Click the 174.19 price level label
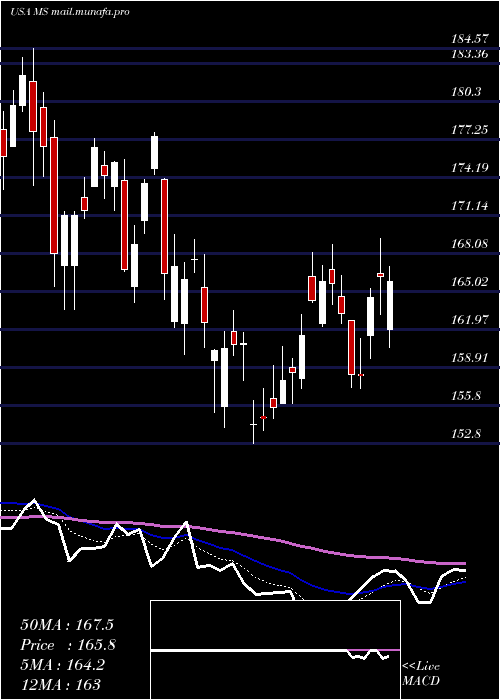The image size is (500, 700). (x=469, y=168)
